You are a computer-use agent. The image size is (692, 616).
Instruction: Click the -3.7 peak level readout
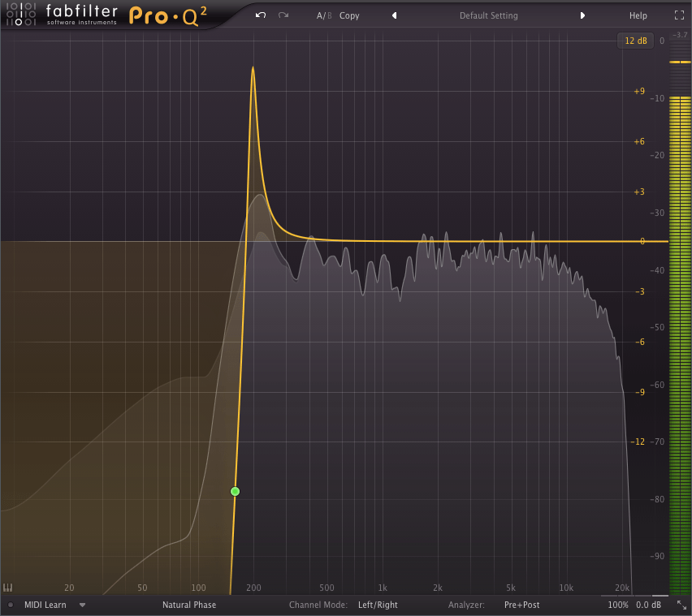pyautogui.click(x=680, y=35)
